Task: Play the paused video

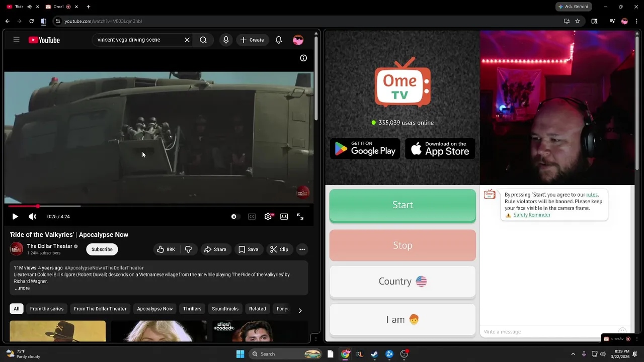Action: [15, 217]
